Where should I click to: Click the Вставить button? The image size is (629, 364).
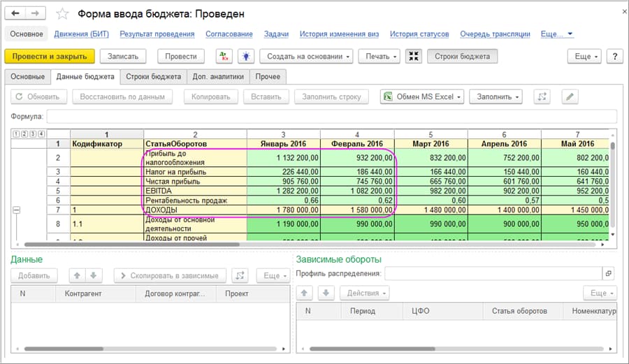coord(266,96)
